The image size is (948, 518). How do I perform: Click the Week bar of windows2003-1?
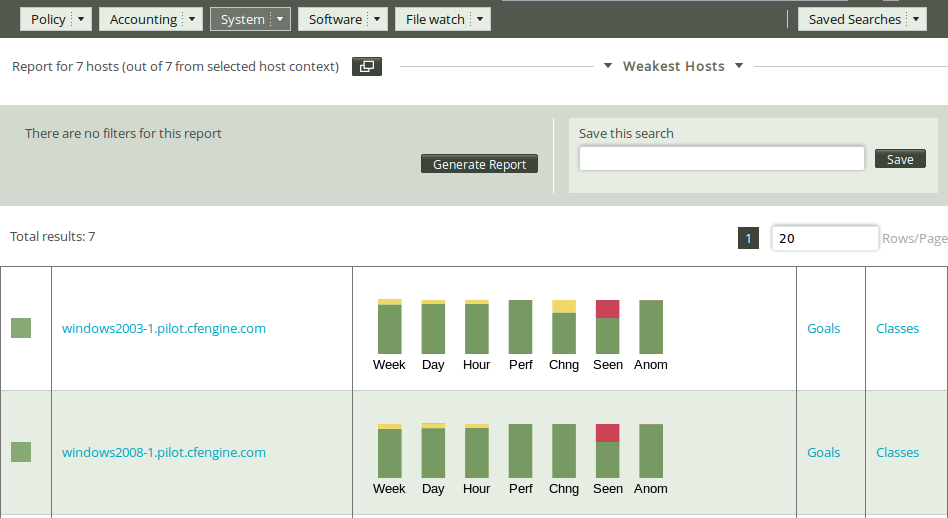tap(389, 326)
